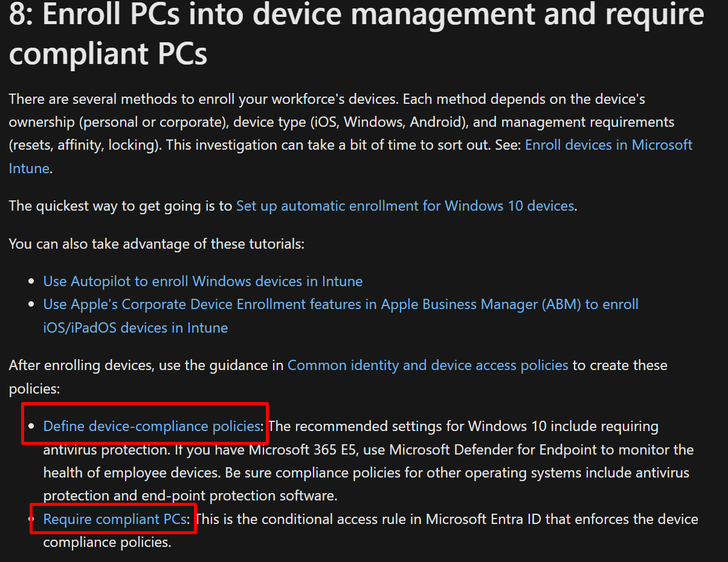The width and height of the screenshot is (728, 562).
Task: Click the text 'You can also take advantage of these tutorials:'
Action: pos(156,244)
